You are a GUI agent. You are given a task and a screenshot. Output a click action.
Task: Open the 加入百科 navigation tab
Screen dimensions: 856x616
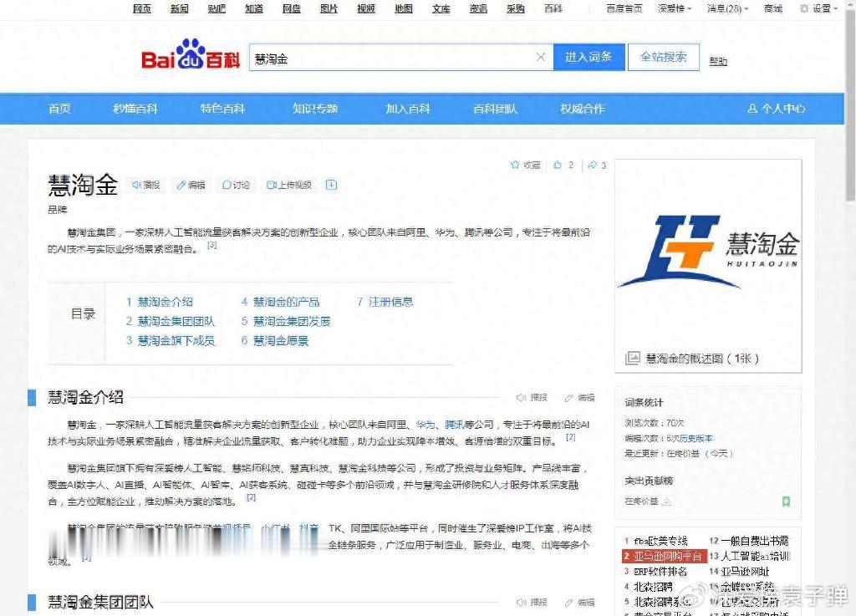(408, 109)
